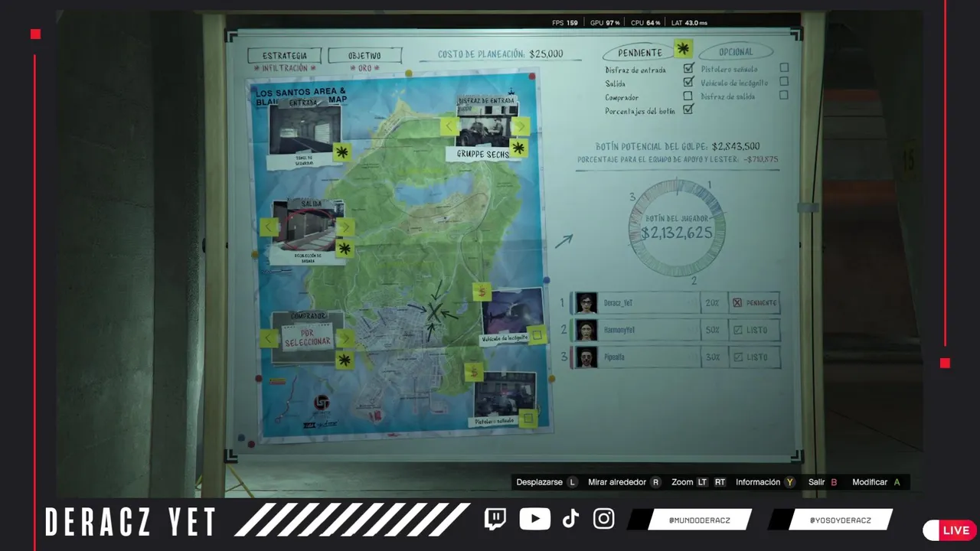Click the asterisk note beside Entrada photo
Image resolution: width=980 pixels, height=551 pixels.
[342, 152]
